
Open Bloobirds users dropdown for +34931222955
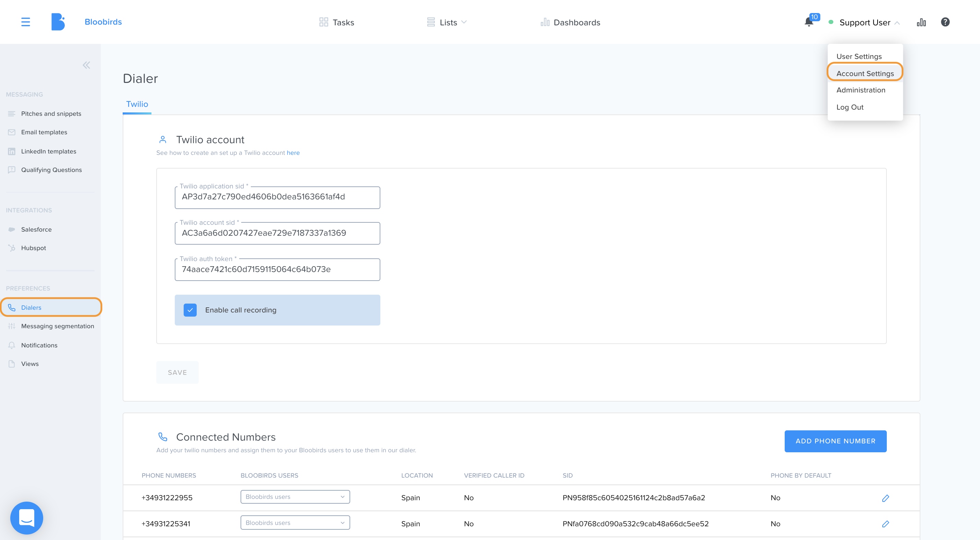coord(295,496)
